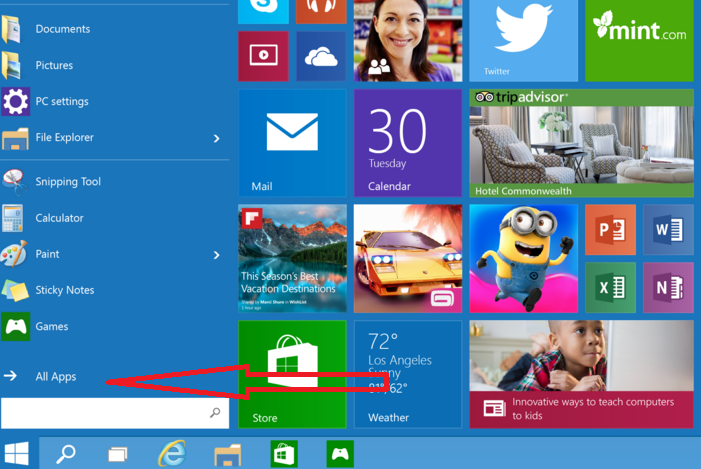Open the PowerPoint tile
This screenshot has height=469, width=701.
[610, 230]
